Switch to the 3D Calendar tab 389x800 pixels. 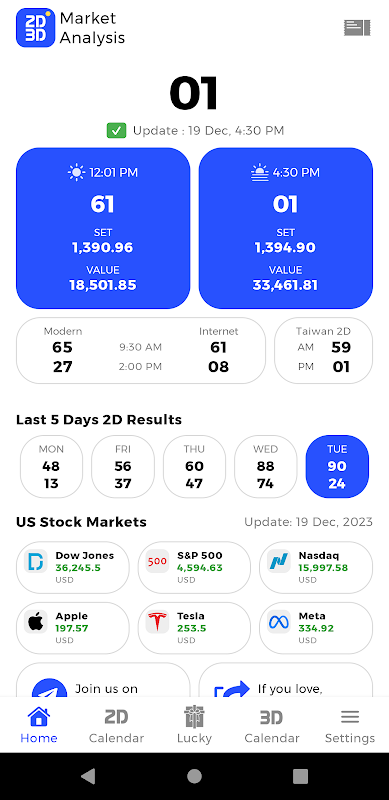coord(272,726)
